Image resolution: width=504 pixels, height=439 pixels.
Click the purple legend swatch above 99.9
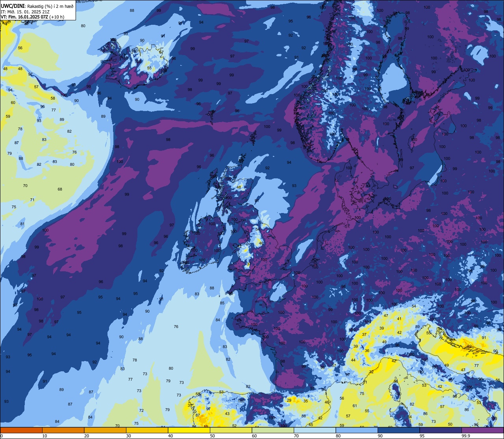482,430
